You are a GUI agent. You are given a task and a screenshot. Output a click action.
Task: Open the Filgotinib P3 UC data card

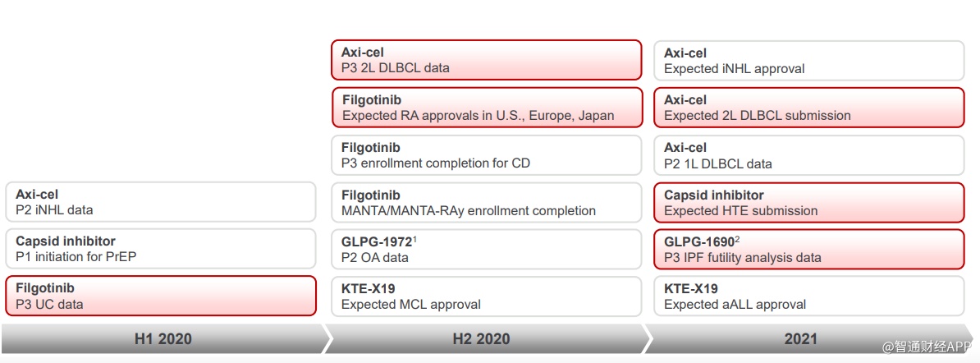pyautogui.click(x=160, y=296)
